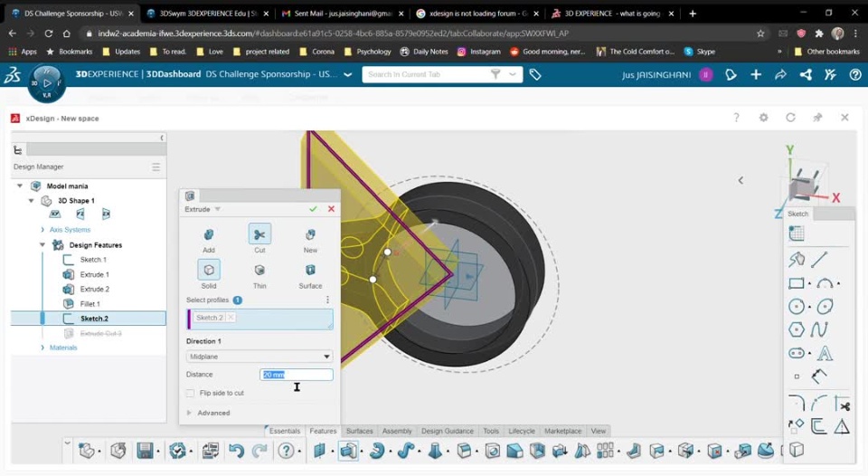Expand the Axis Systems node
Viewport: 868px width, 476px height.
coord(42,230)
